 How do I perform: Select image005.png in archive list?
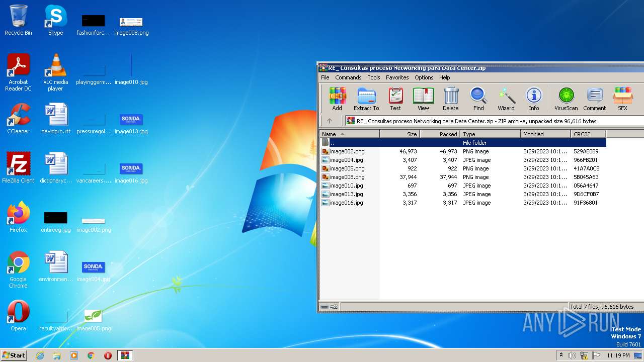click(x=463, y=168)
